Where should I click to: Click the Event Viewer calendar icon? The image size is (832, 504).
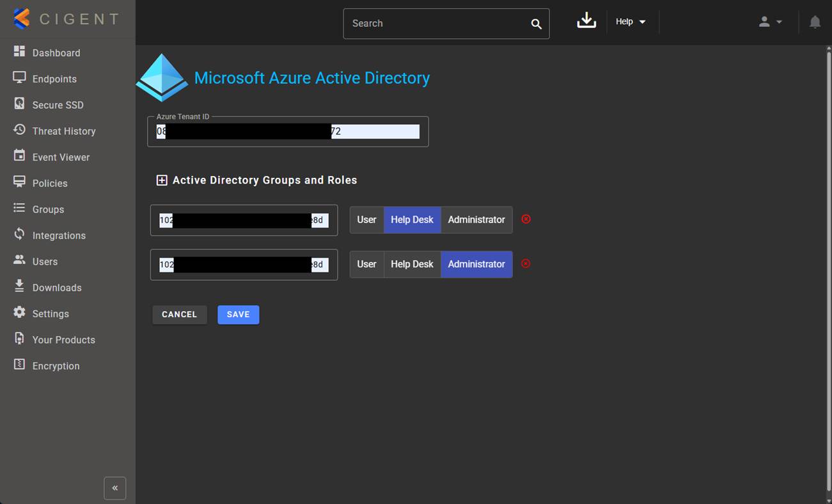tap(19, 156)
